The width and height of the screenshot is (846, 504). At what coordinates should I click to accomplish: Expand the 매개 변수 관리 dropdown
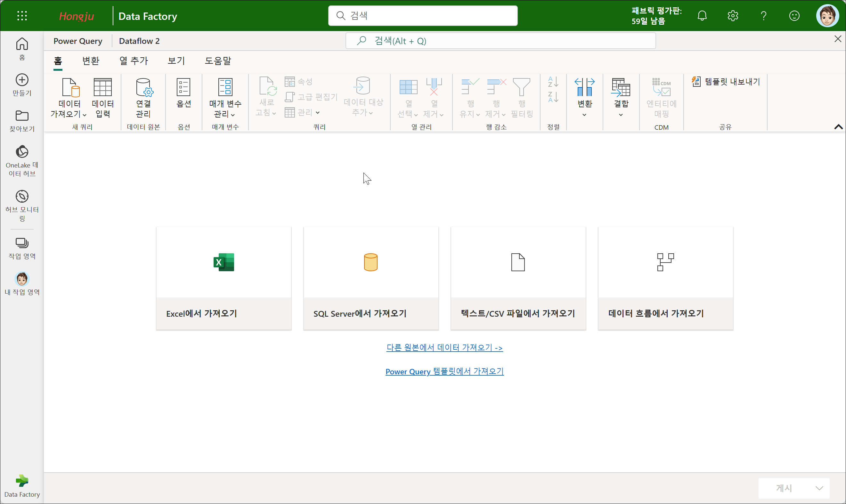tap(233, 115)
